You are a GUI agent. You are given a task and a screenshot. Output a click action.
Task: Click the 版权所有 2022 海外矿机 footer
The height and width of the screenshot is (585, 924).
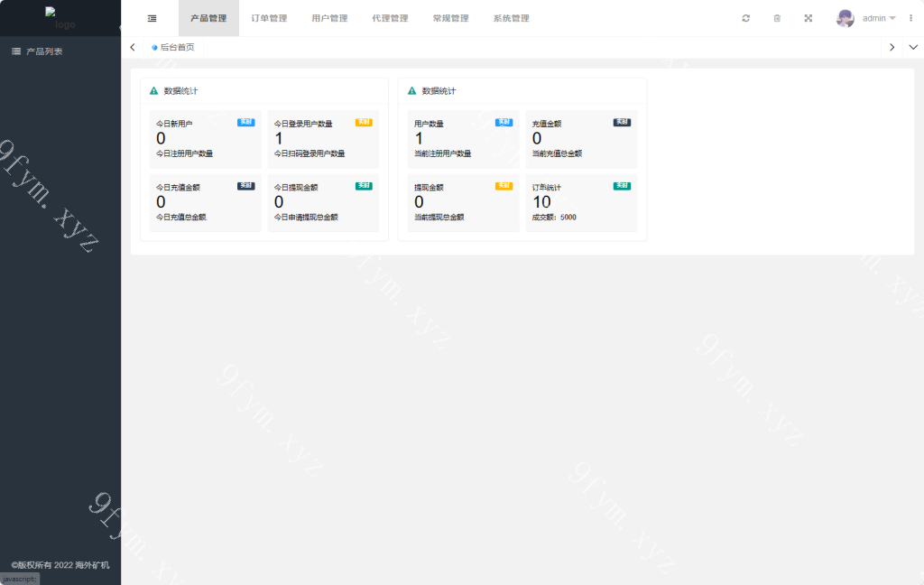[60, 565]
